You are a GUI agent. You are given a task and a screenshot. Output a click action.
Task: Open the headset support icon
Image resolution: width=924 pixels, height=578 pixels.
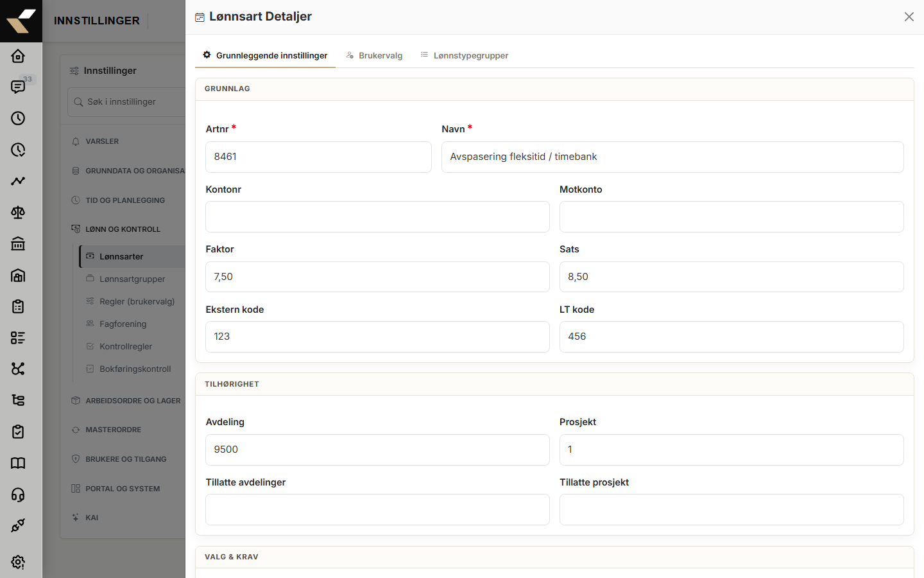(18, 495)
